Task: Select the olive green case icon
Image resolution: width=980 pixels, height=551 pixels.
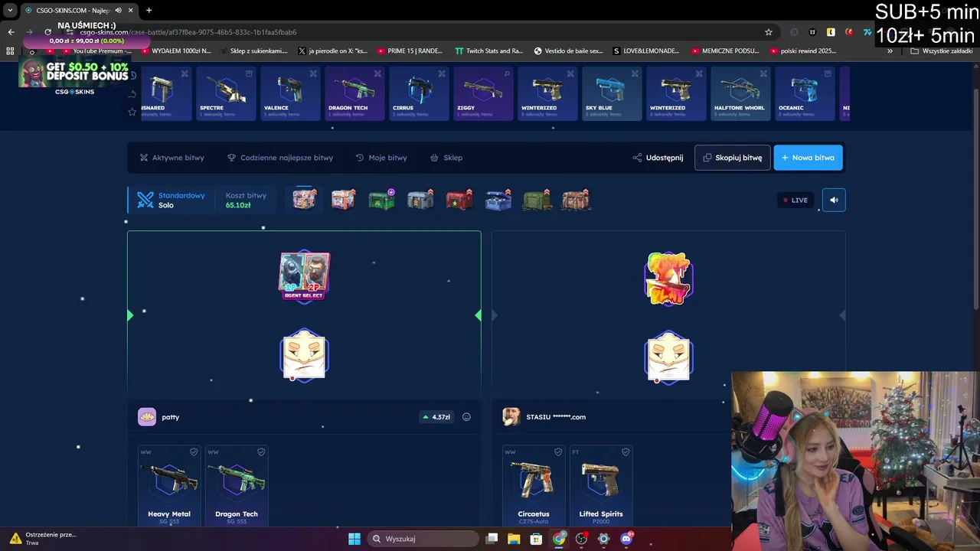Action: 537,200
